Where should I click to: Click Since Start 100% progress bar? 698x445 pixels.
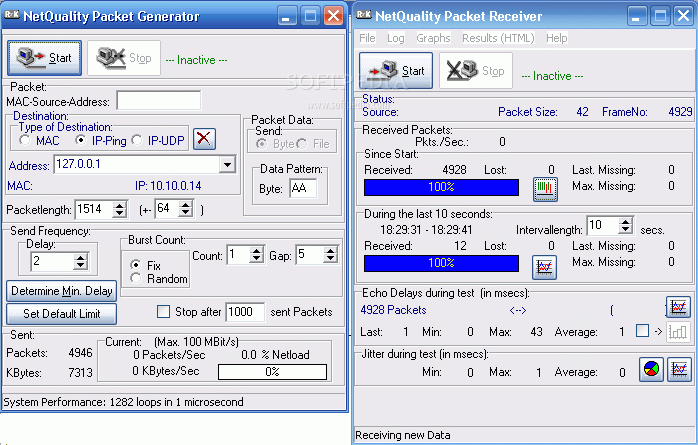tap(441, 187)
